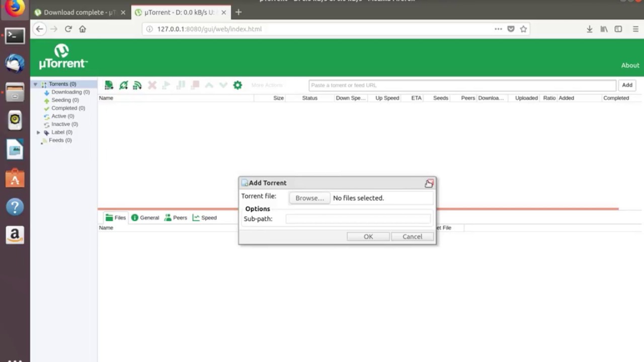Click Browse... in Add Torrent dialog
Viewport: 644px width, 362px height.
309,198
